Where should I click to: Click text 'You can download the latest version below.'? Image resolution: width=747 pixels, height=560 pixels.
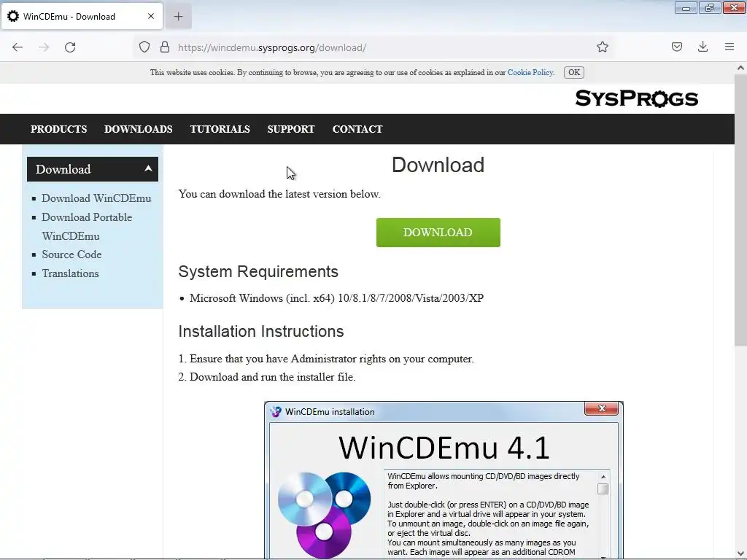(x=279, y=194)
